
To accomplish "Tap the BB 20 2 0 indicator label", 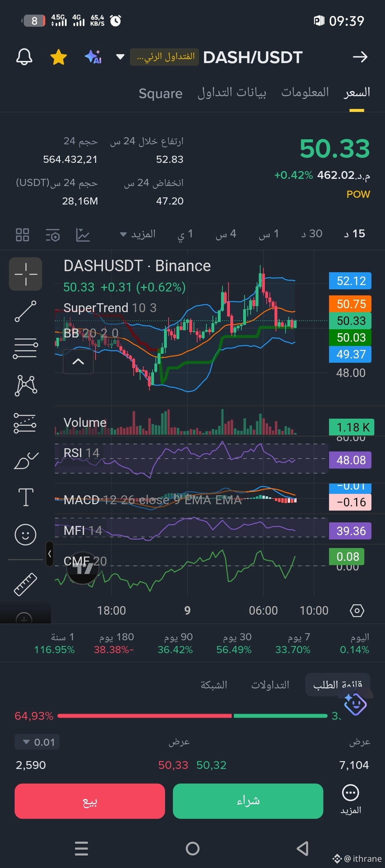I will 91,333.
